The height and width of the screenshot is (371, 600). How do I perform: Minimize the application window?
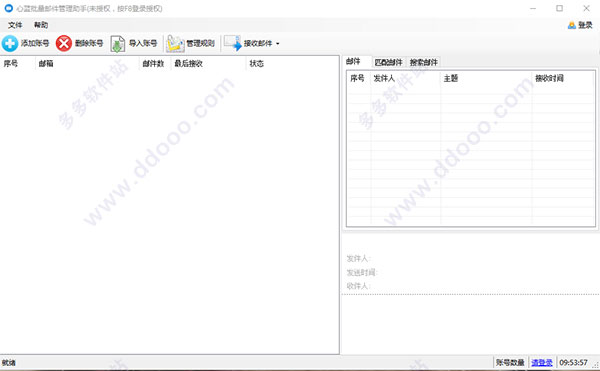[x=533, y=8]
